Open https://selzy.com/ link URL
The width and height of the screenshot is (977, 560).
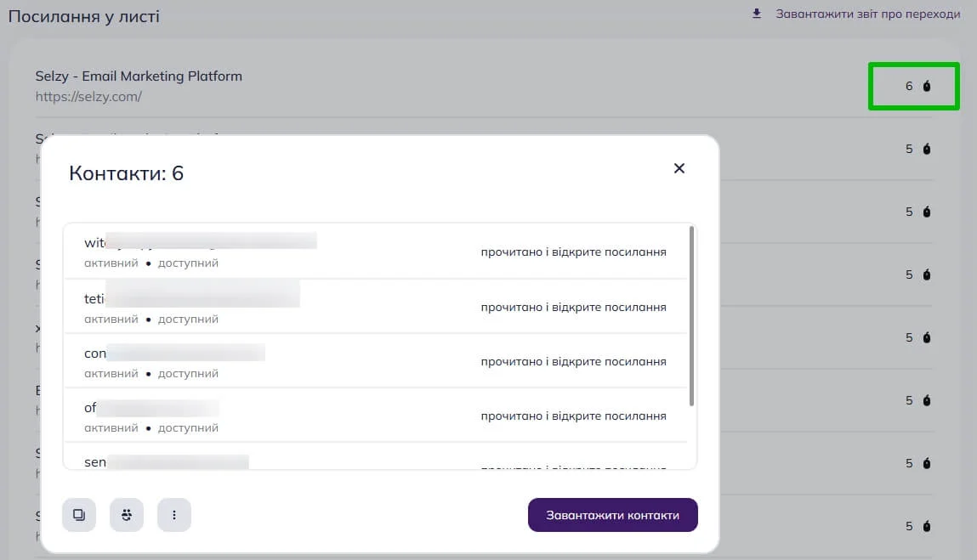click(x=88, y=97)
